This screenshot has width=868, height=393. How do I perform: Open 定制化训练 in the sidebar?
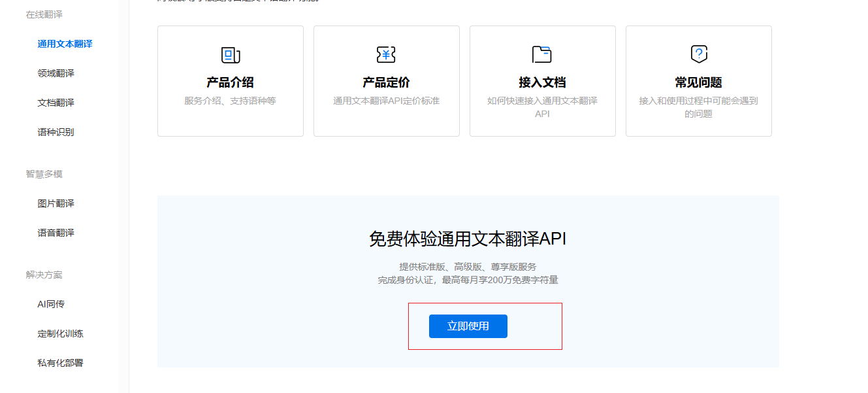61,333
